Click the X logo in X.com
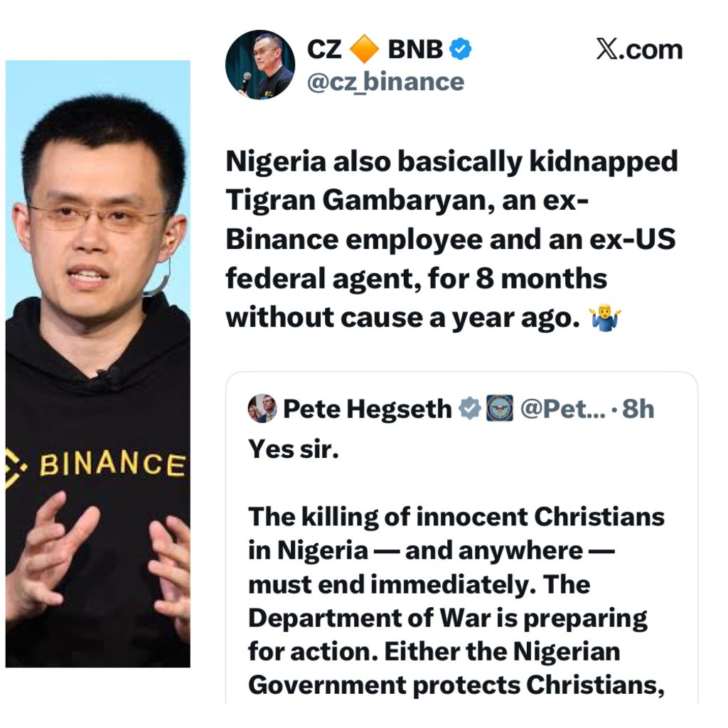The height and width of the screenshot is (728, 728). (607, 49)
